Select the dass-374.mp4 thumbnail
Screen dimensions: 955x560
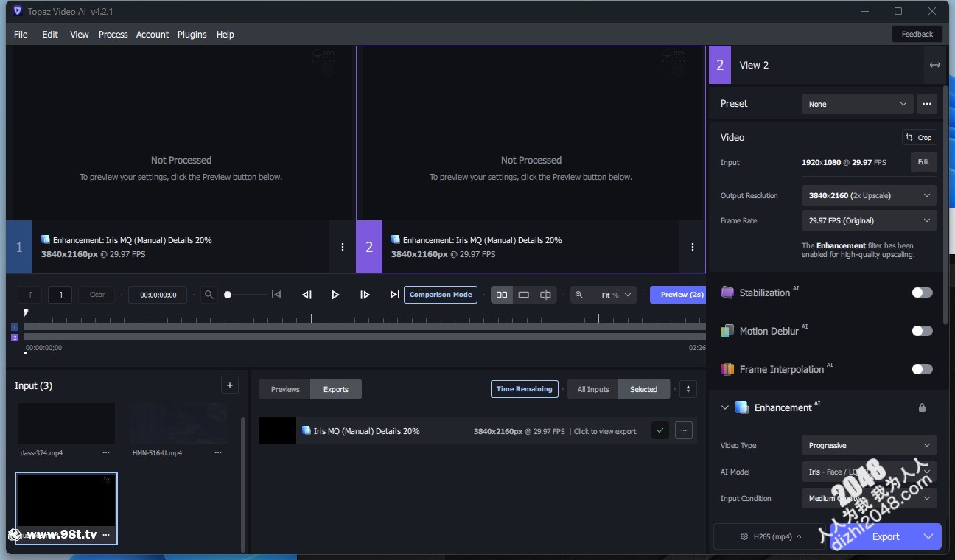66,423
